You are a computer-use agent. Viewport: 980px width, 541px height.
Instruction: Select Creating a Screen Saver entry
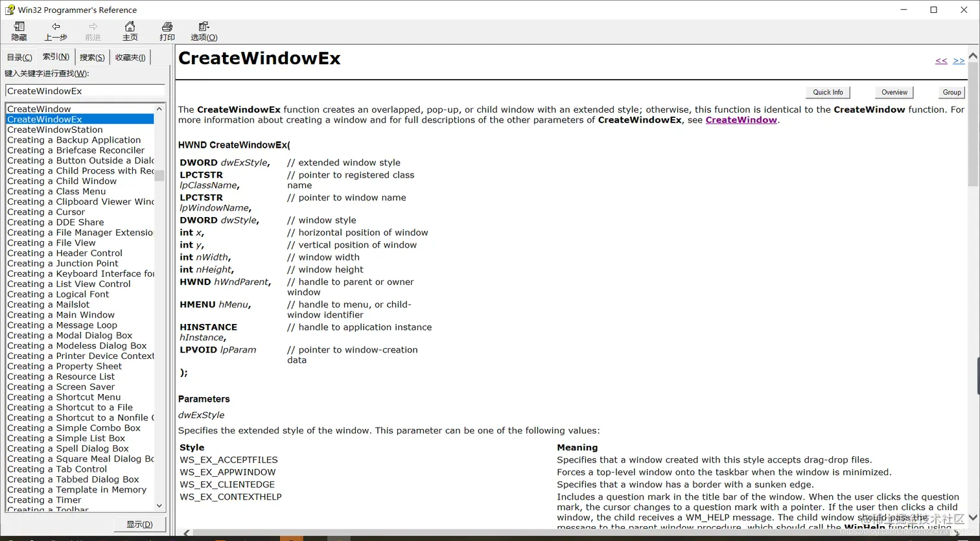[80, 387]
